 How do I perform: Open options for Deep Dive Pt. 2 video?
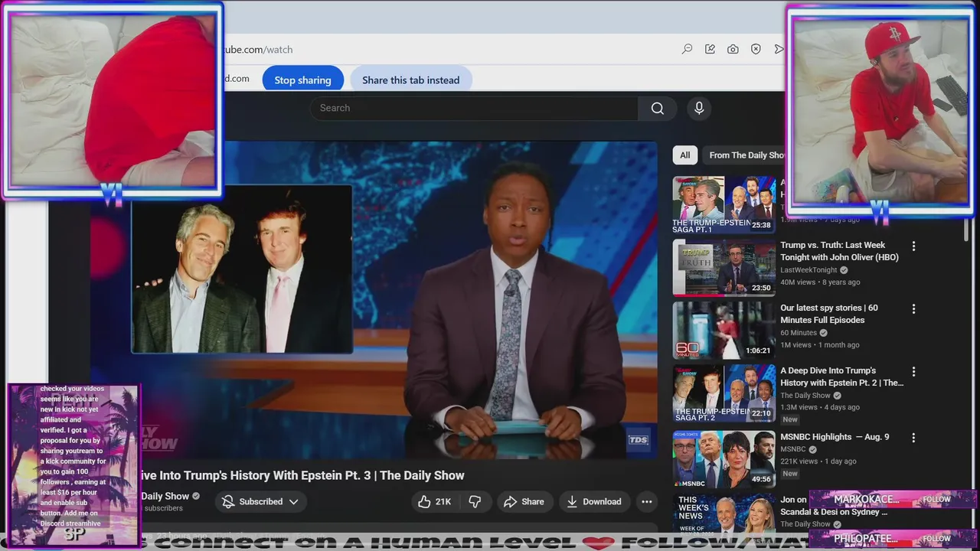(x=913, y=372)
